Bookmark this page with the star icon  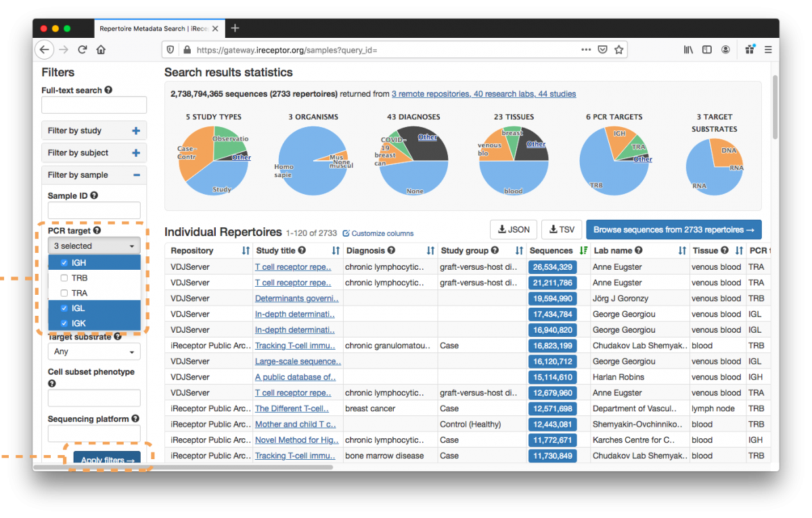618,49
